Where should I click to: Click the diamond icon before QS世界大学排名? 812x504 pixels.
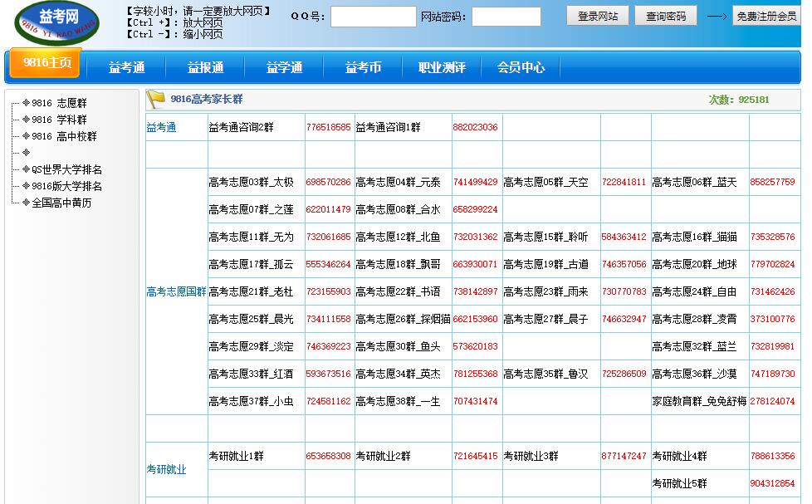[x=26, y=169]
